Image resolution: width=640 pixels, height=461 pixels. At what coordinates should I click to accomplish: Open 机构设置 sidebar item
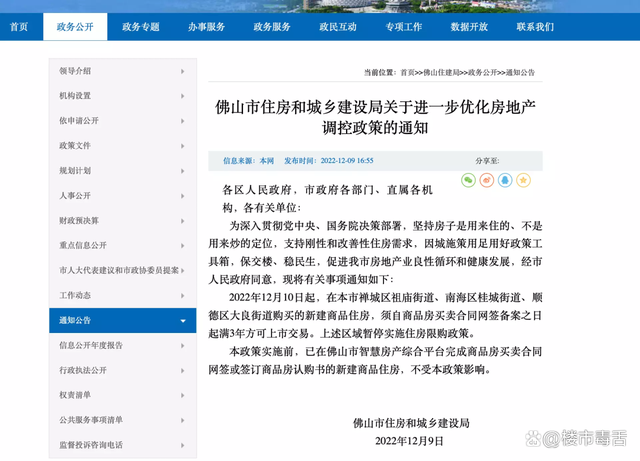tap(122, 96)
